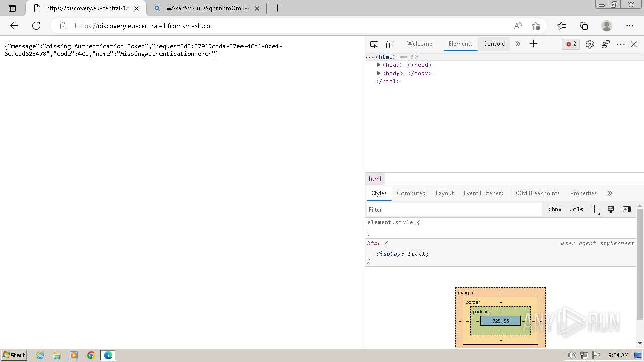Close the discovery.eu-central-1 tab
The width and height of the screenshot is (644, 362).
pos(136,8)
